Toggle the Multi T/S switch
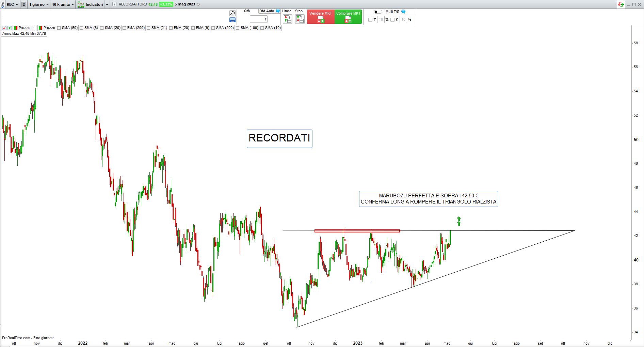The image size is (644, 347). coord(378,12)
